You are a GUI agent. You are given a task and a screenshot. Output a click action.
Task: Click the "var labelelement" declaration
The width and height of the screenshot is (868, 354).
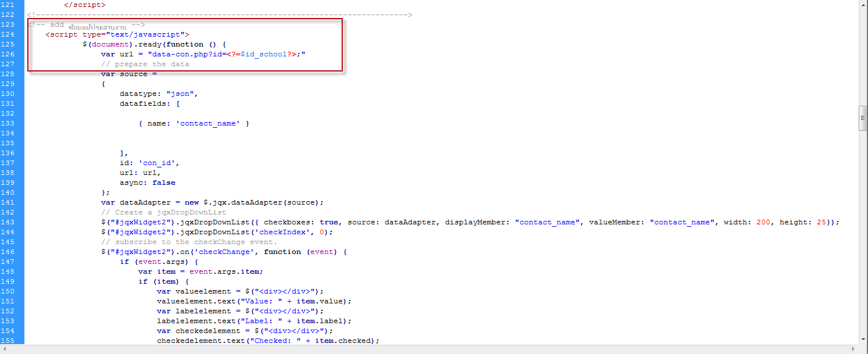[x=240, y=311]
